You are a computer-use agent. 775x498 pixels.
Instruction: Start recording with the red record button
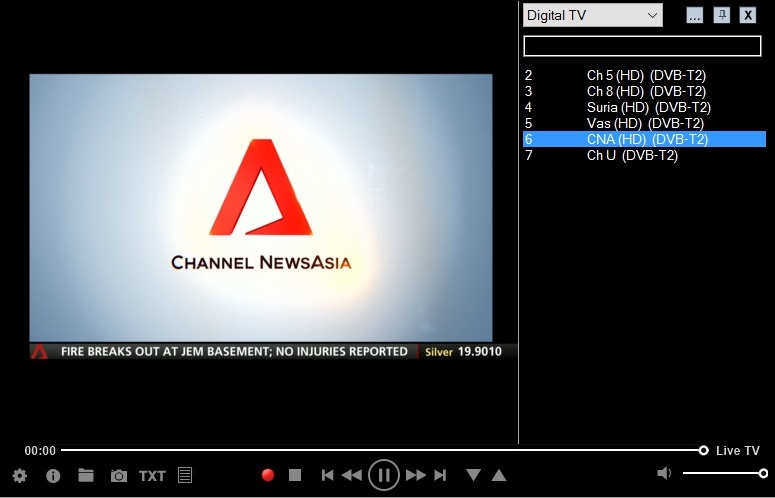pyautogui.click(x=268, y=475)
